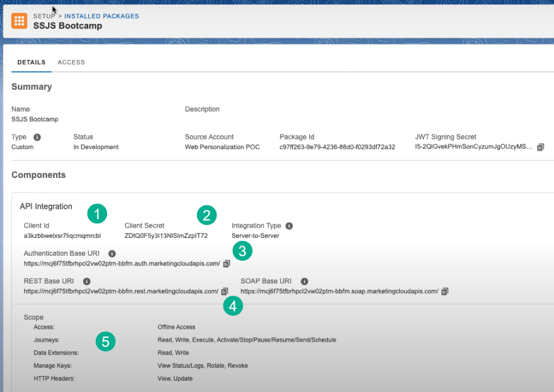Click the Authentication Base URI URL text
The height and width of the screenshot is (392, 554).
pos(122,264)
